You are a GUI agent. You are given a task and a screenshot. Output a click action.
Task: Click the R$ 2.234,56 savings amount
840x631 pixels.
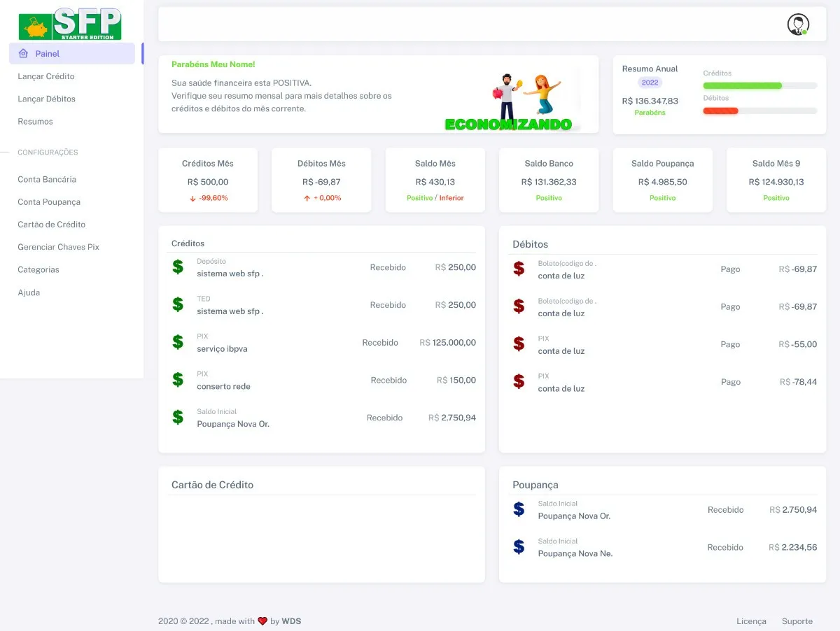point(793,548)
